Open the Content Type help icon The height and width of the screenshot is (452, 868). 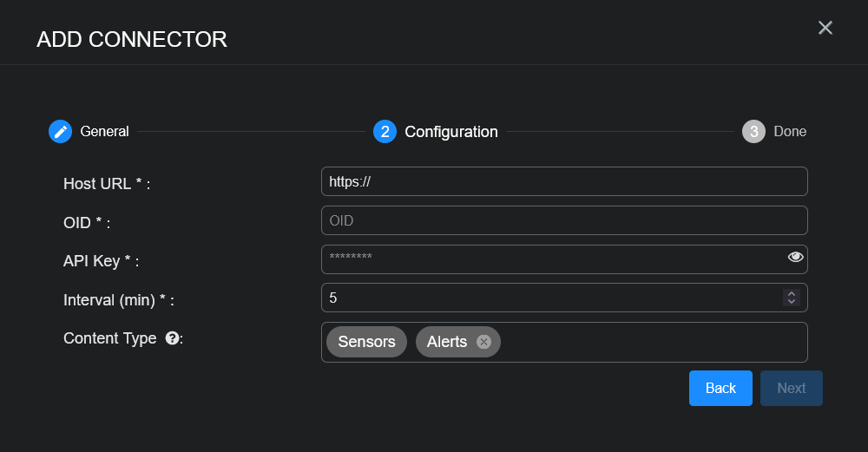pyautogui.click(x=173, y=338)
